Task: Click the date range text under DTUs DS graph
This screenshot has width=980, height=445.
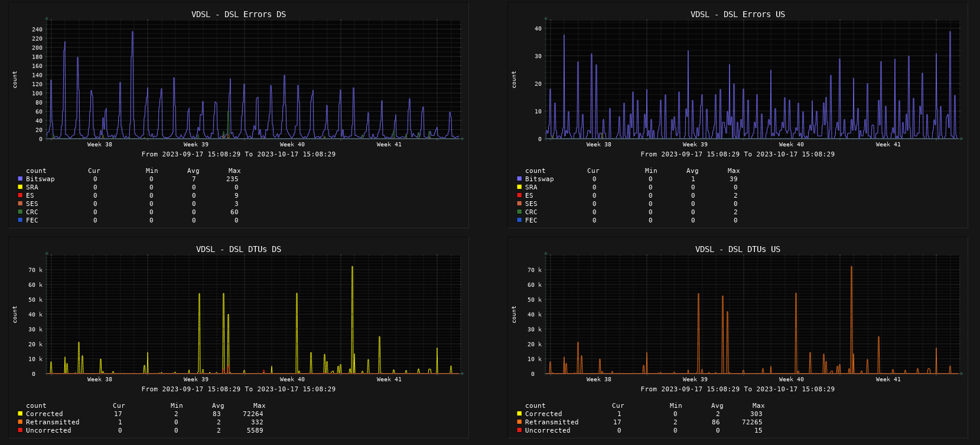Action: (x=239, y=389)
